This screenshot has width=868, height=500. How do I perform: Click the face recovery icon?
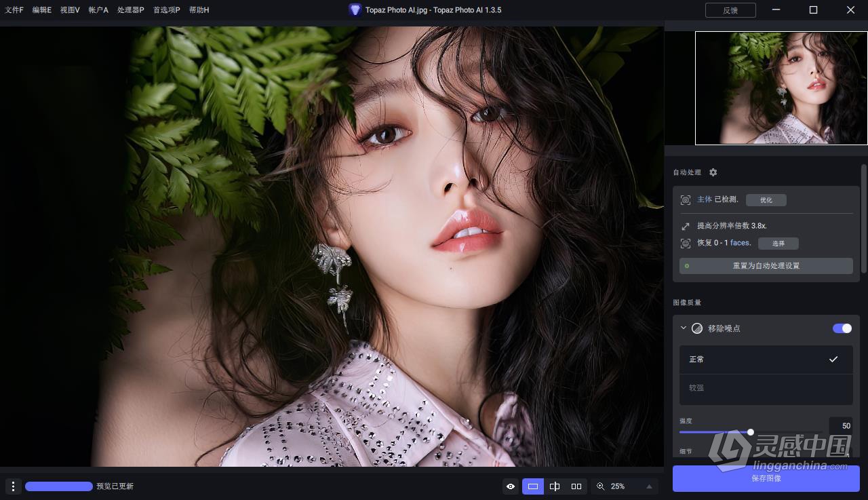tap(686, 243)
